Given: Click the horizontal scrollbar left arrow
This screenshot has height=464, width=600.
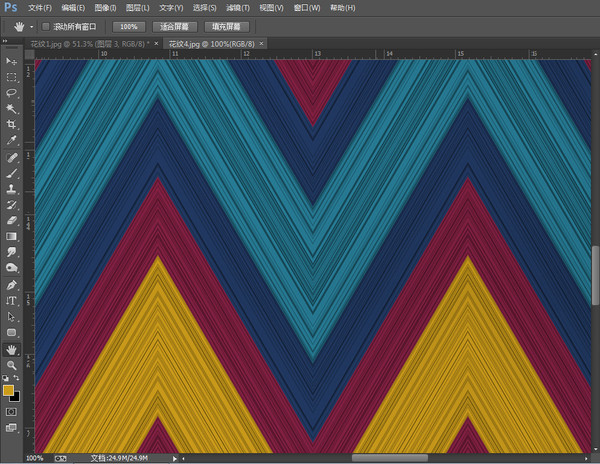Looking at the screenshot, I should [183, 458].
